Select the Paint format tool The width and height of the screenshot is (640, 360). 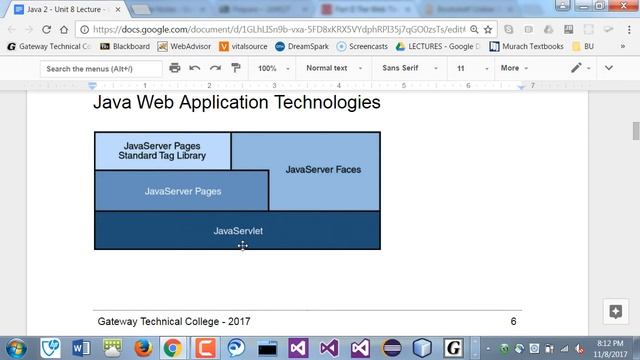(236, 68)
